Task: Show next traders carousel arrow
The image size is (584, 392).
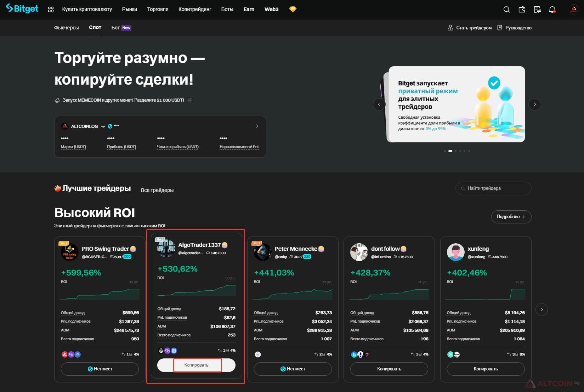Action: [x=542, y=309]
